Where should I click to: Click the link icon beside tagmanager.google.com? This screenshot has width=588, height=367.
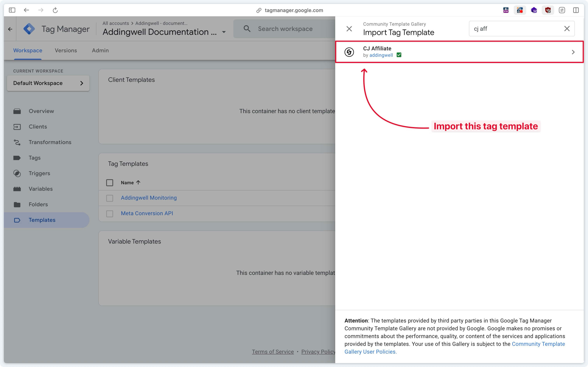tap(259, 10)
